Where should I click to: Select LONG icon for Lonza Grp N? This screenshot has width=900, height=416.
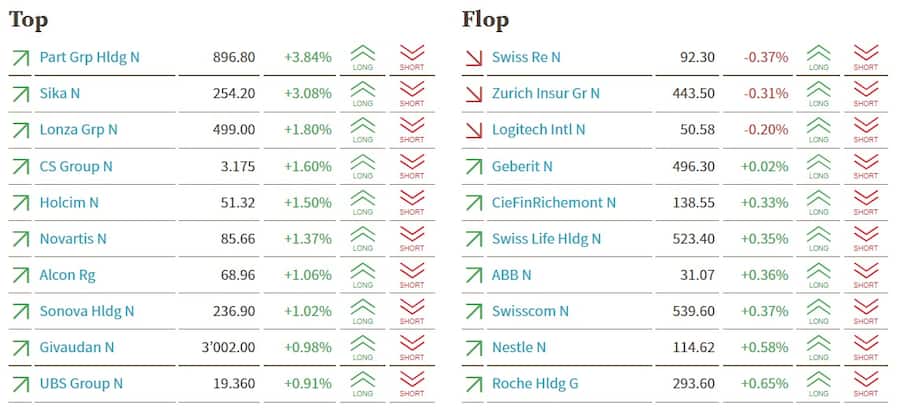pyautogui.click(x=363, y=130)
